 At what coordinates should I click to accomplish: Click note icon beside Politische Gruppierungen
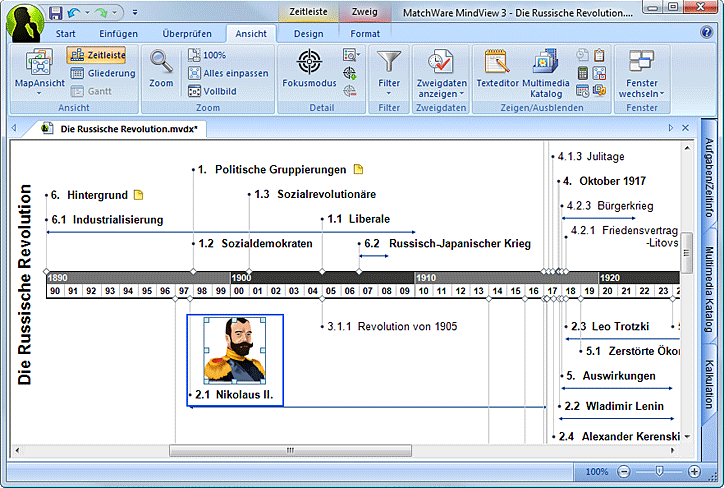point(358,169)
